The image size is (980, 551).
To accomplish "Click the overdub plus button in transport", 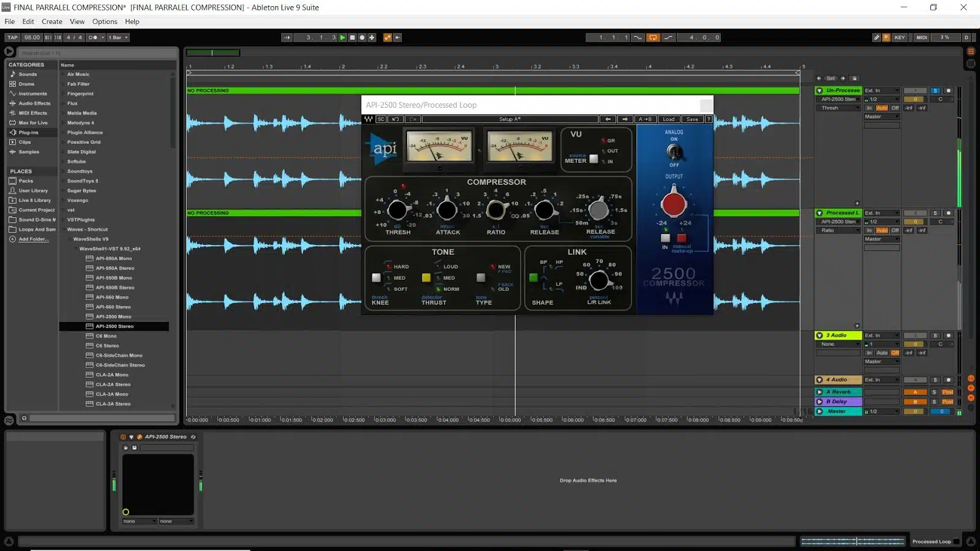I will (372, 37).
